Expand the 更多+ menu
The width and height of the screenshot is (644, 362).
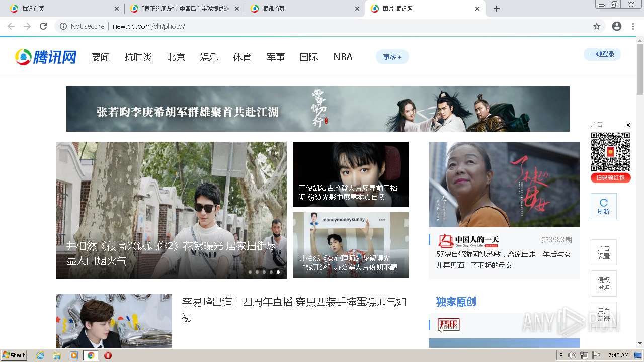[392, 57]
